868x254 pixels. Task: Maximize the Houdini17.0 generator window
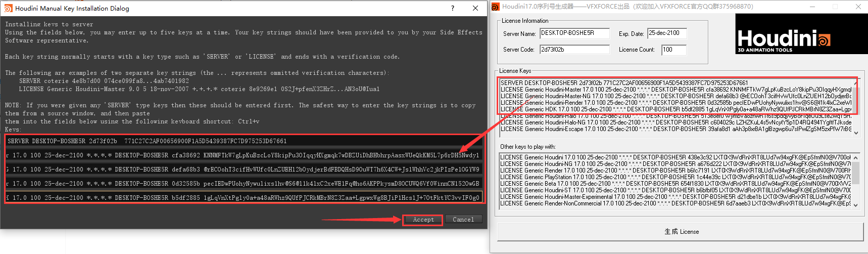835,7
